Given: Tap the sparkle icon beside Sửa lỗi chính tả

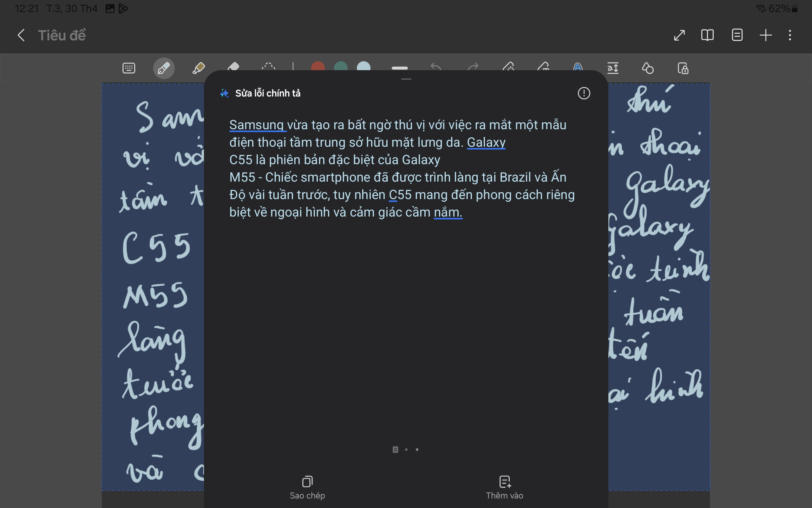Looking at the screenshot, I should coord(225,93).
